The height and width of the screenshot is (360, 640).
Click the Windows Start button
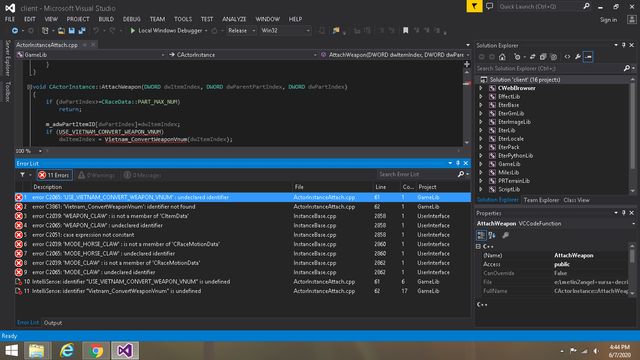click(11, 351)
